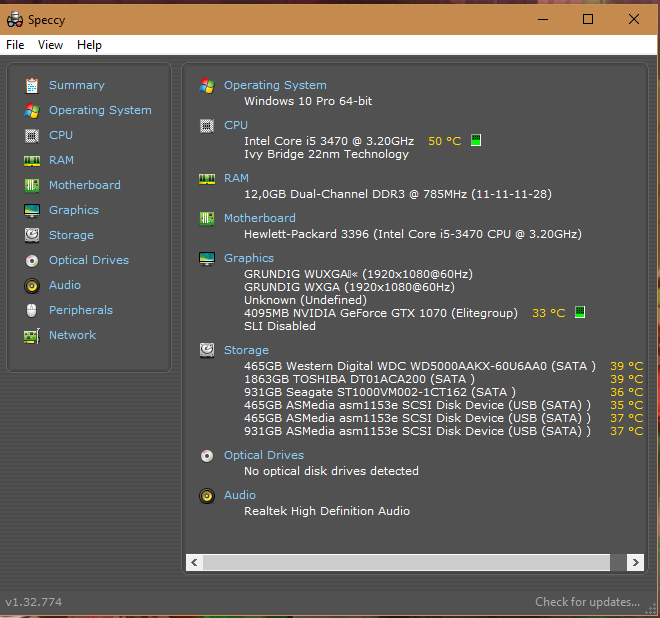Open the RAM section in sidebar
The height and width of the screenshot is (618, 660).
click(61, 160)
